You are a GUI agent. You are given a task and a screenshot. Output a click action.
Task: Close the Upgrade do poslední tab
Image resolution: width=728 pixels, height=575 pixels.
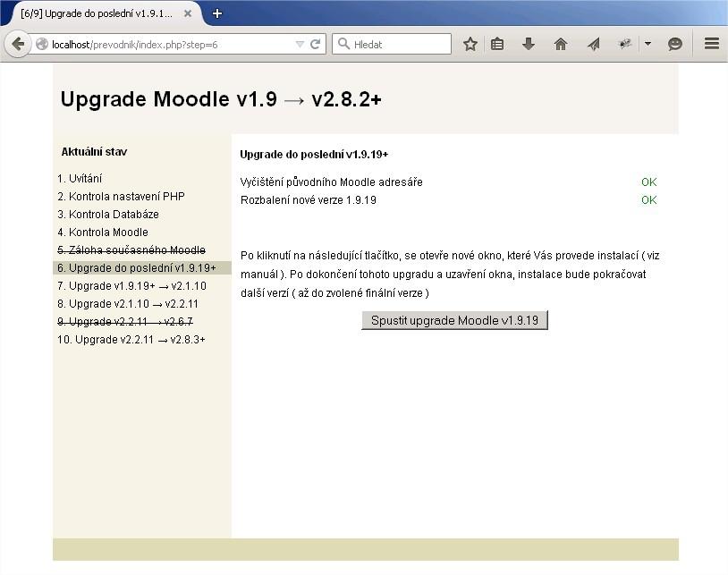click(188, 13)
